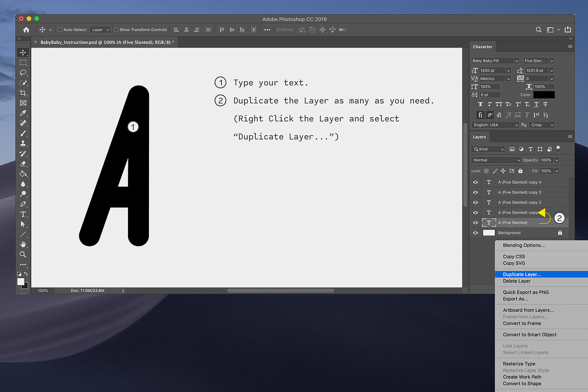Toggle Faux Bold in Character panel
The height and width of the screenshot is (392, 588).
480,104
